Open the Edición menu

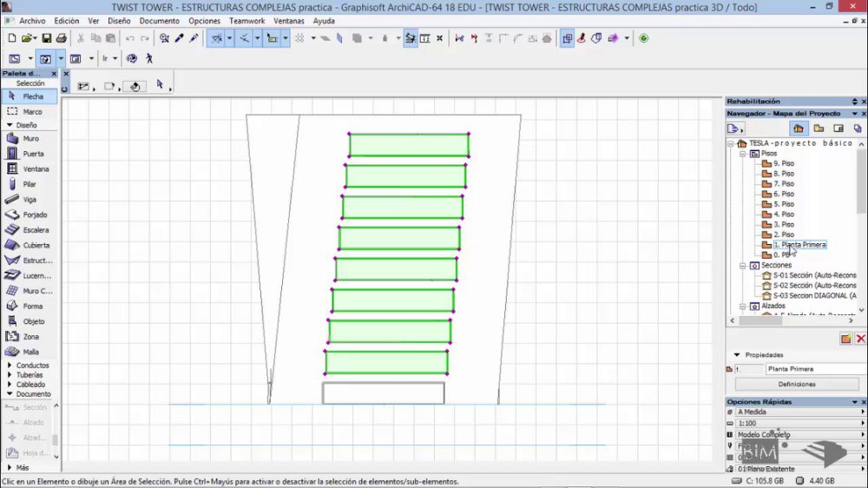[67, 21]
